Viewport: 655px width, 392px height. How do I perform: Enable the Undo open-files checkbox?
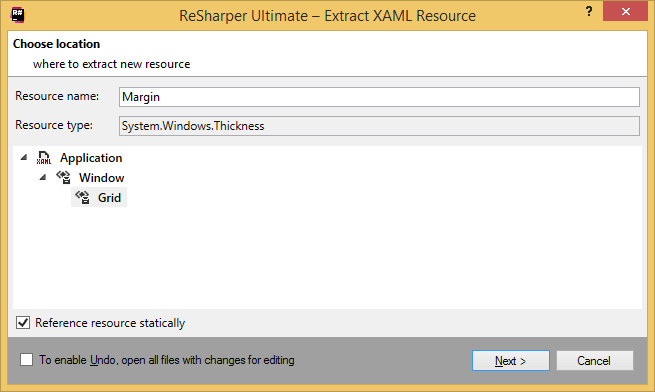coord(26,360)
